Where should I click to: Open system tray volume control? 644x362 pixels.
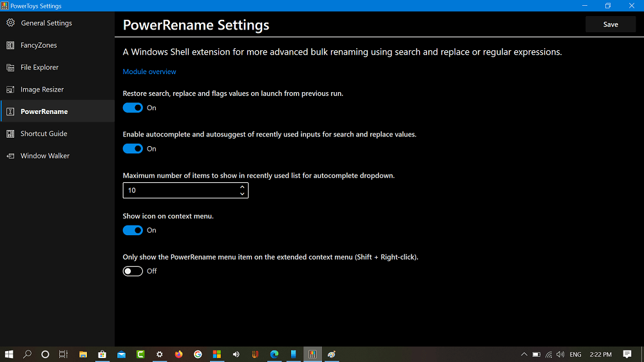coord(560,354)
